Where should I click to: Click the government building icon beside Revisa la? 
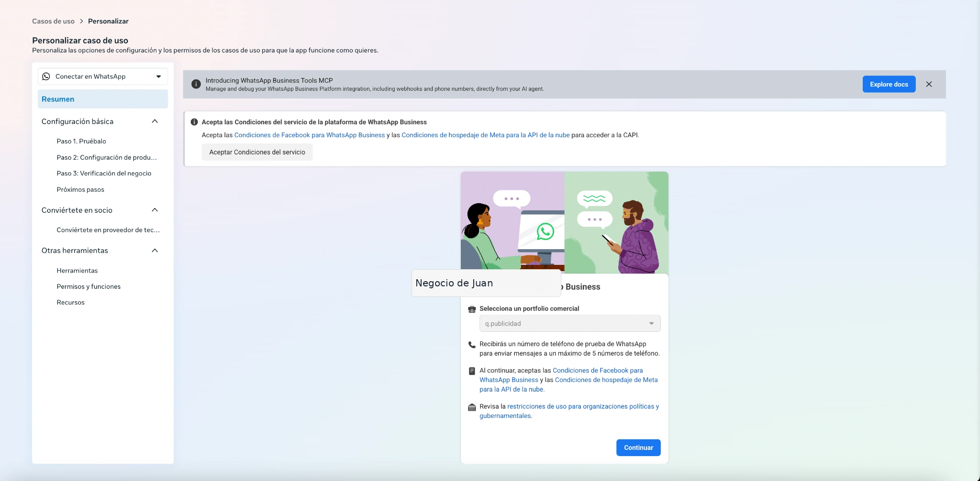pyautogui.click(x=472, y=407)
